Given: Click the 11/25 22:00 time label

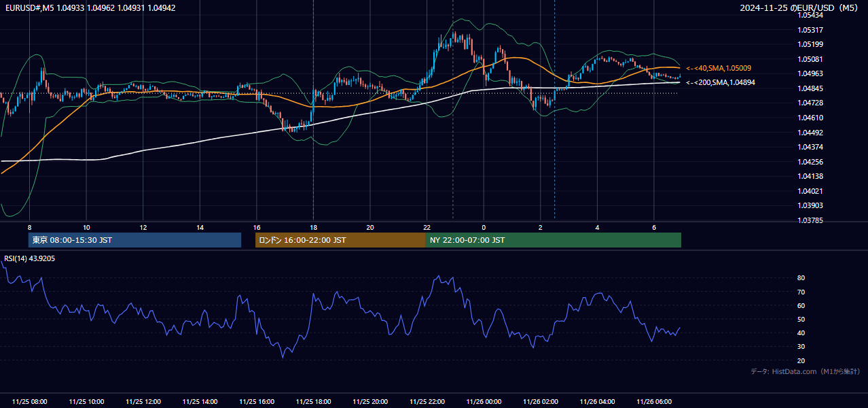Looking at the screenshot, I should pos(427,402).
